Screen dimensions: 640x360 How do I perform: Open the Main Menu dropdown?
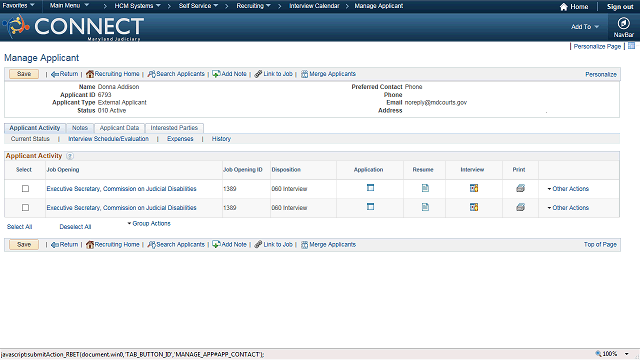pyautogui.click(x=69, y=6)
